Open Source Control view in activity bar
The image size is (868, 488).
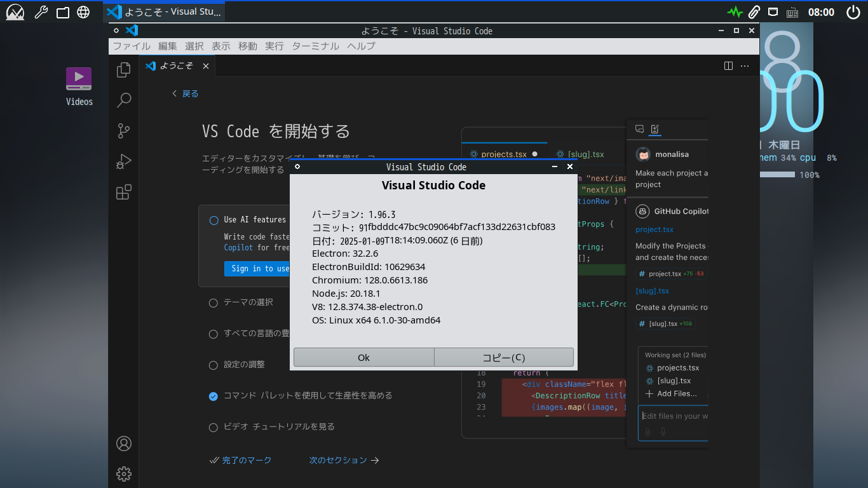124,131
